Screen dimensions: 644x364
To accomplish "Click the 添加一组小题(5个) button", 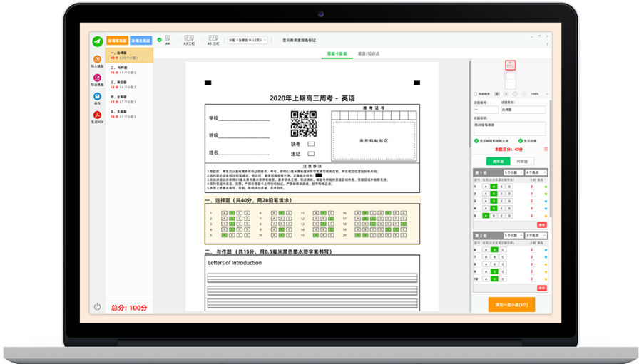I will click(x=511, y=305).
